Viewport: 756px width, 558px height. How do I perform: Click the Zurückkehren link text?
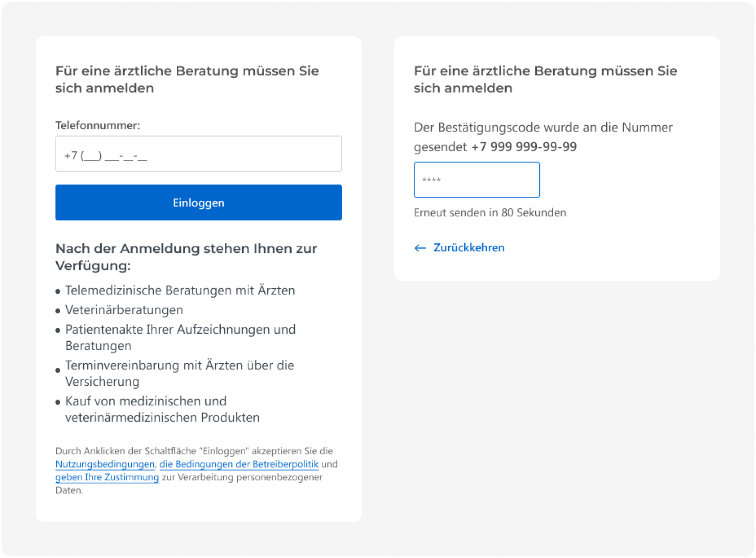tap(468, 248)
